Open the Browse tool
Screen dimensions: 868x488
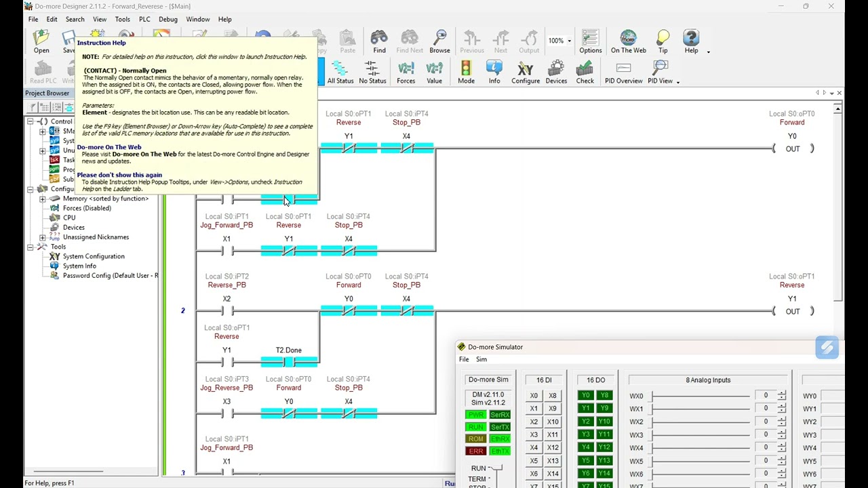click(x=439, y=42)
